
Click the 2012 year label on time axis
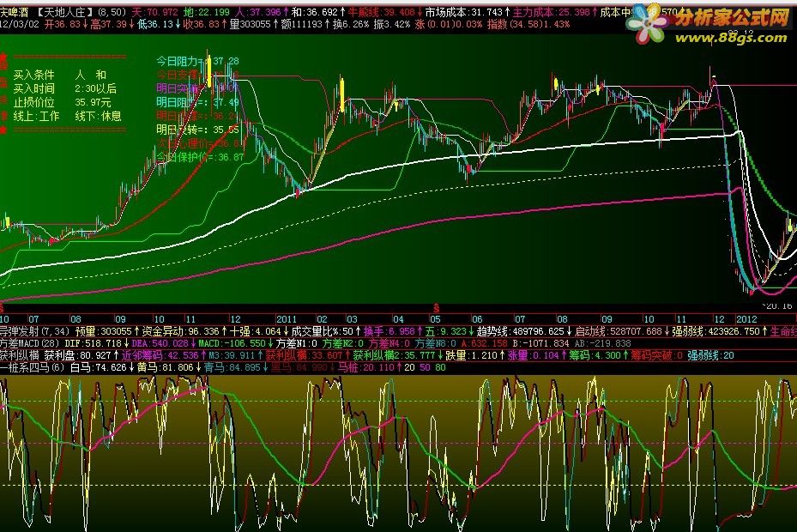click(x=746, y=319)
